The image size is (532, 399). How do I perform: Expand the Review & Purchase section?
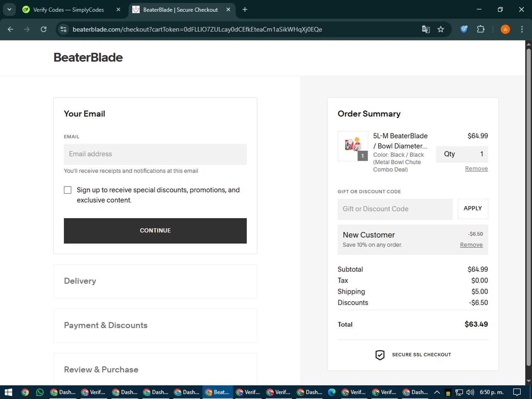(x=155, y=369)
